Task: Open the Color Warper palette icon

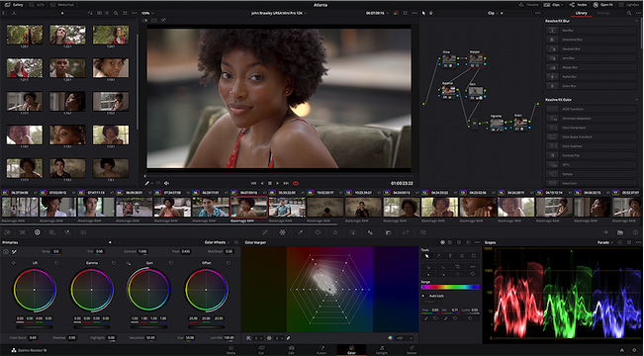Action: coord(283,232)
